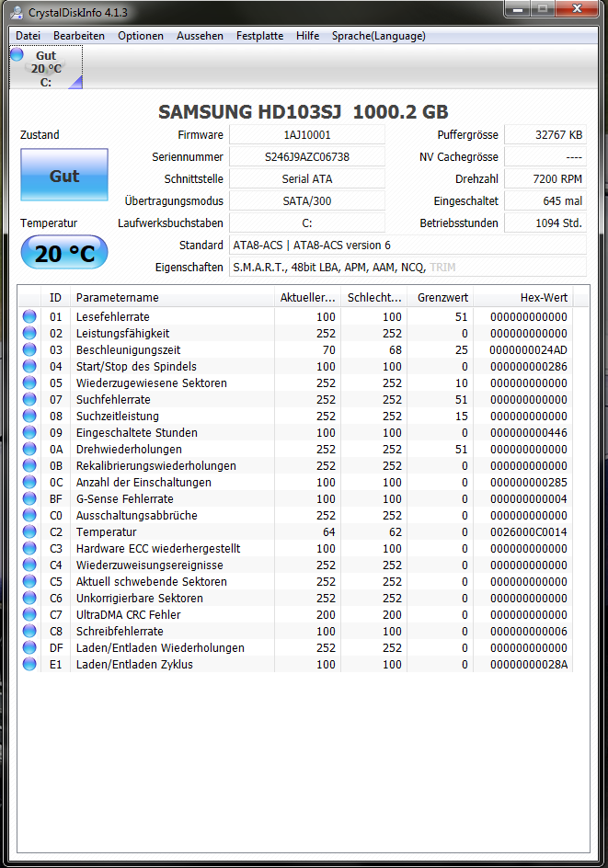The image size is (608, 868).
Task: Click the status orb for Leistungsfähigkeit
Action: [29, 333]
